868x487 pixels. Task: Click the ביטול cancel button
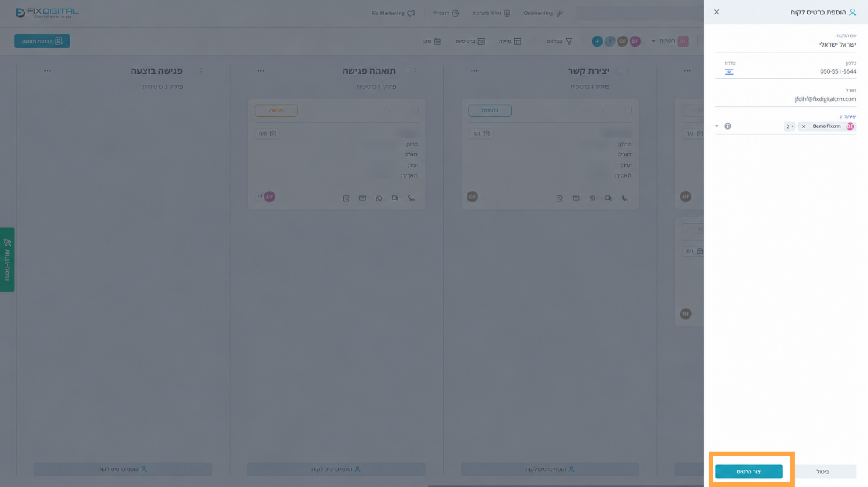[x=822, y=472]
